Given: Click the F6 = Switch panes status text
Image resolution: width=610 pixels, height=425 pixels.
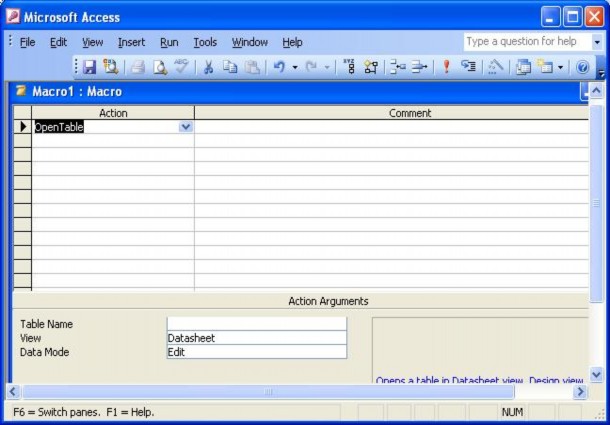Looking at the screenshot, I should point(55,412).
